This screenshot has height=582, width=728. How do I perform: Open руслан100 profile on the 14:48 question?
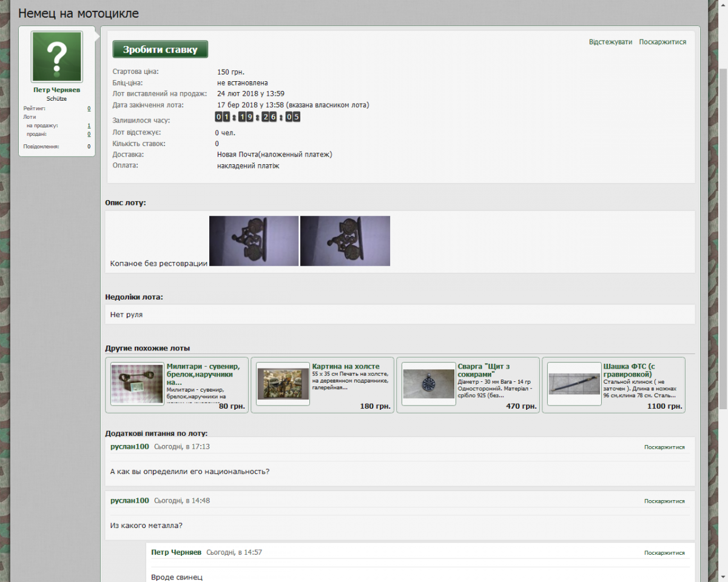130,500
